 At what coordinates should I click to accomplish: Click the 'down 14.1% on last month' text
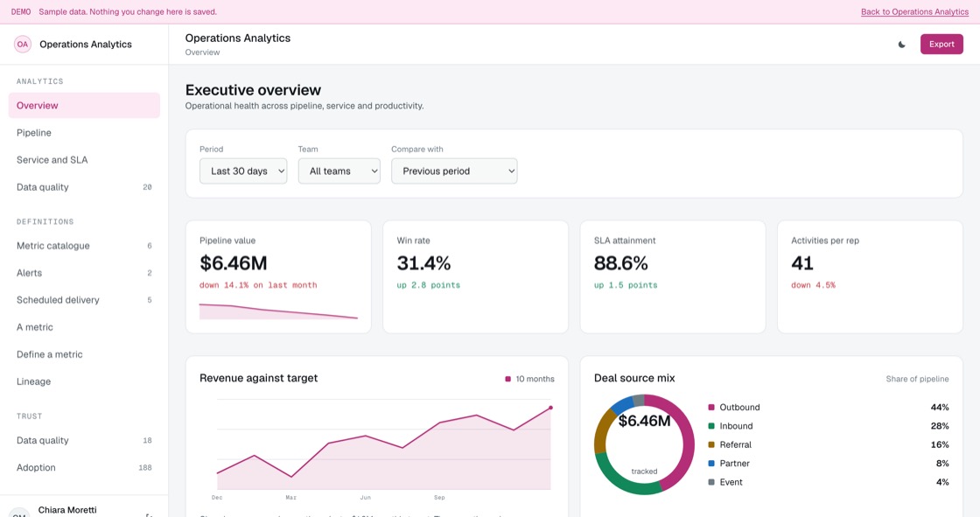(x=258, y=285)
